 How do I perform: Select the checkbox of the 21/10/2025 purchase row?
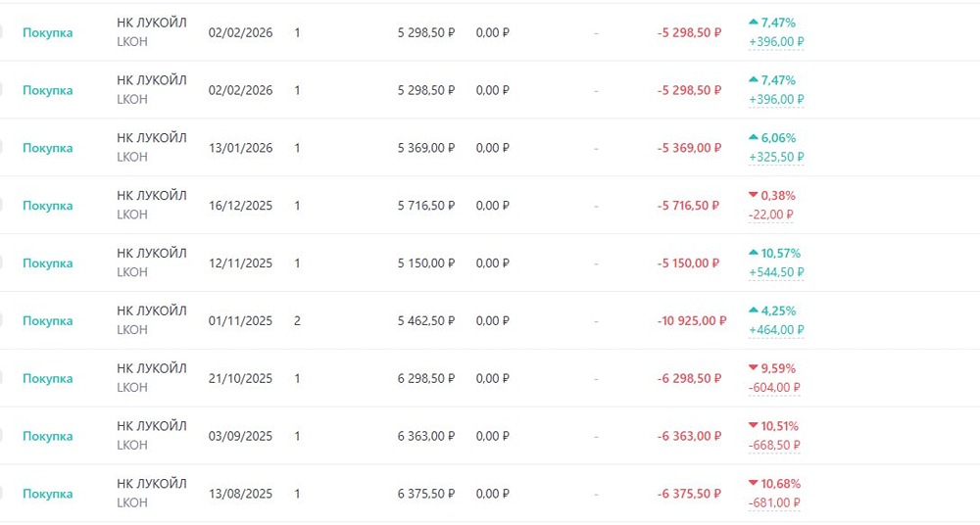(x=2, y=378)
